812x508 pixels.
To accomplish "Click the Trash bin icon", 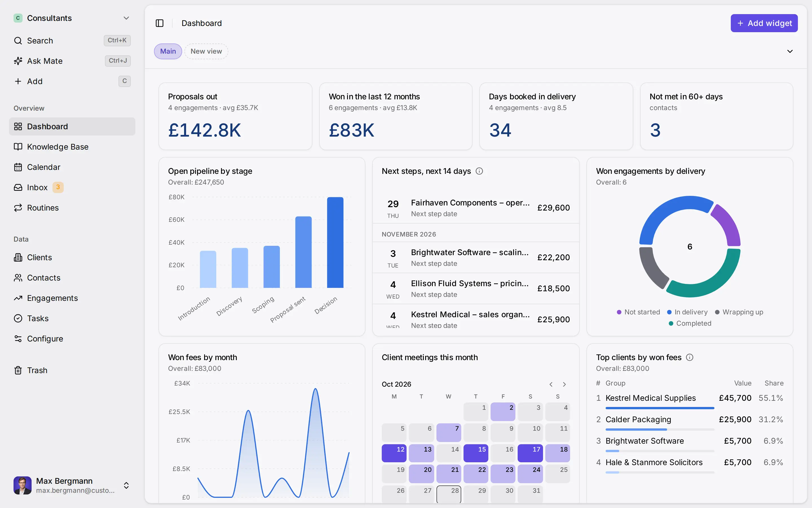I will pyautogui.click(x=18, y=370).
